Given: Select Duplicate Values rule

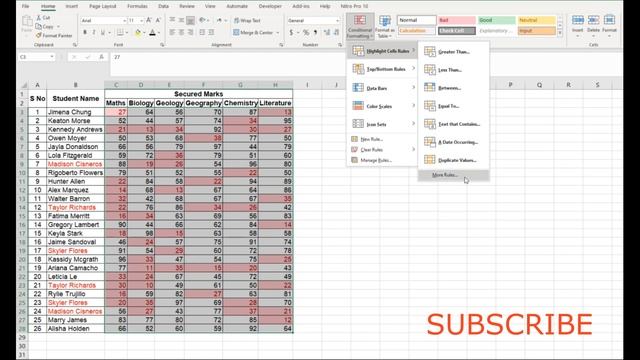Looking at the screenshot, I should (453, 160).
